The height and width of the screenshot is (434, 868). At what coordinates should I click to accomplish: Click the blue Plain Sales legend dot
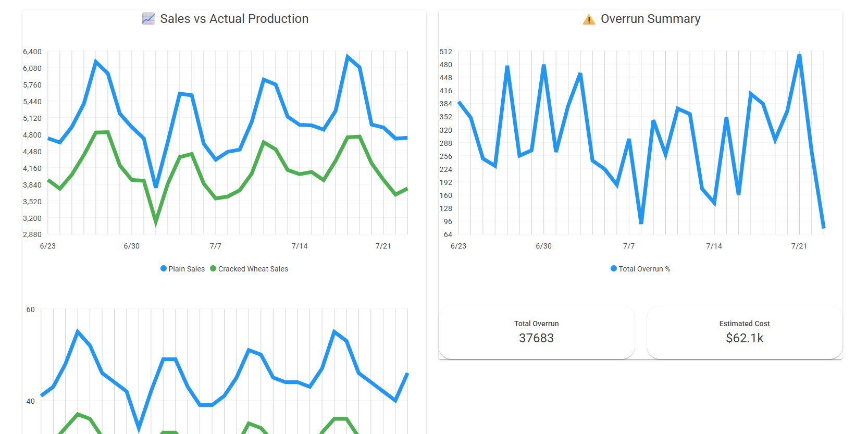(164, 269)
